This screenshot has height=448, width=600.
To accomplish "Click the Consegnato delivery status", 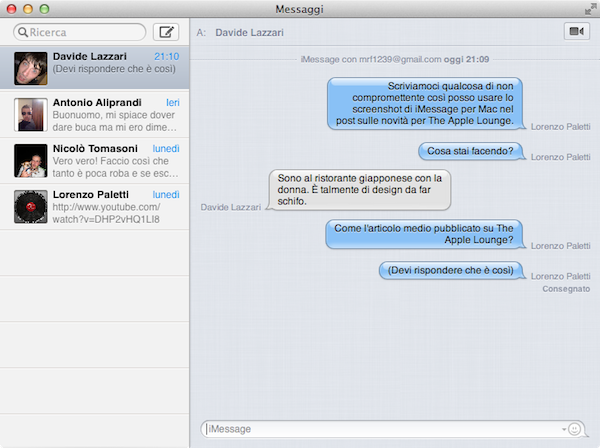I will [566, 289].
